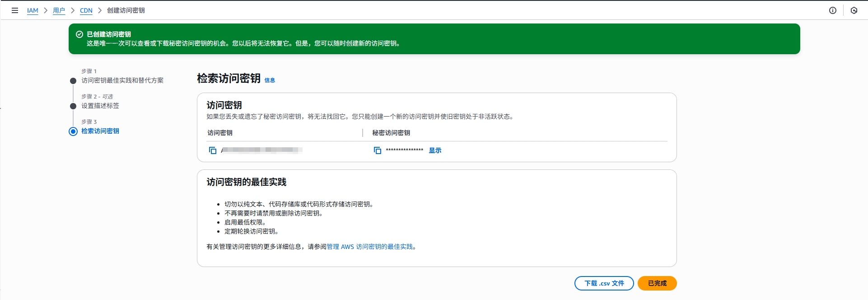This screenshot has height=300, width=868.
Task: Click the 已完成 button
Action: coord(657,283)
